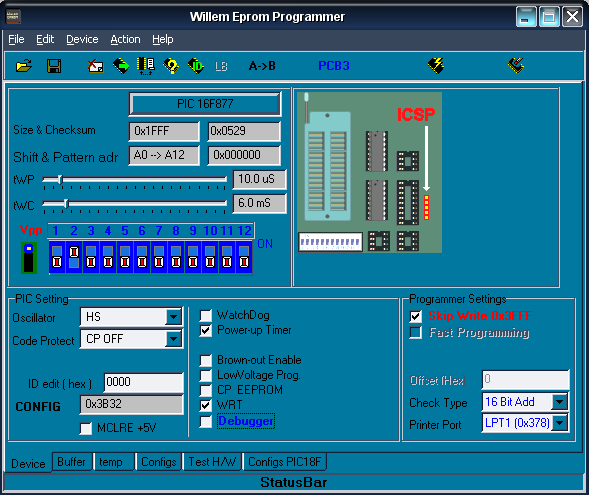Expand the Code Protect dropdown
The height and width of the screenshot is (495, 589).
(174, 339)
